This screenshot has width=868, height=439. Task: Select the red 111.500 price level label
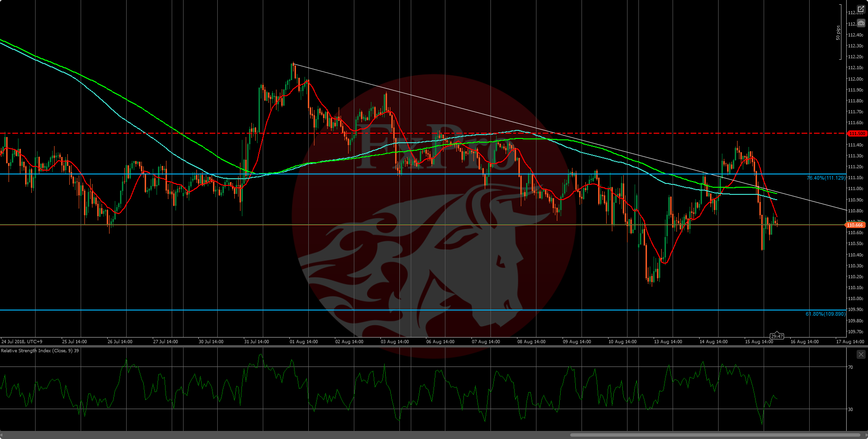[x=857, y=134]
